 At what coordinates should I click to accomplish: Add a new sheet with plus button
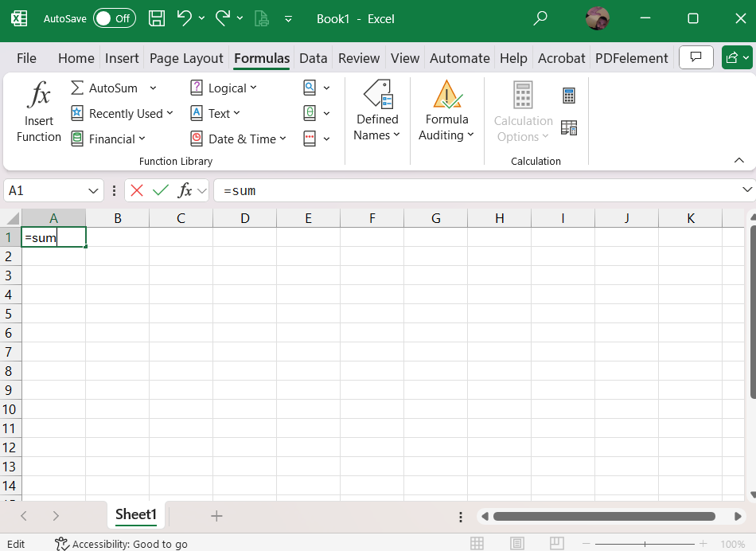216,516
